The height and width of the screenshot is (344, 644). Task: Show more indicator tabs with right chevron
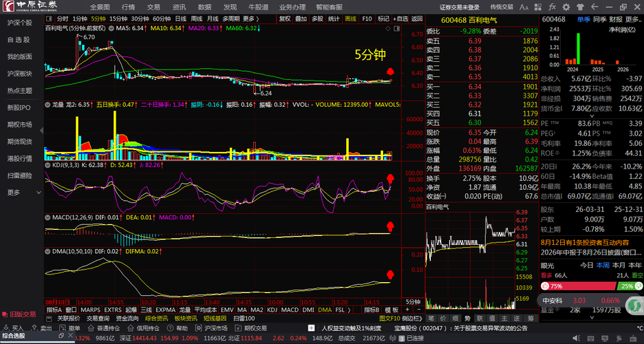coord(349,310)
